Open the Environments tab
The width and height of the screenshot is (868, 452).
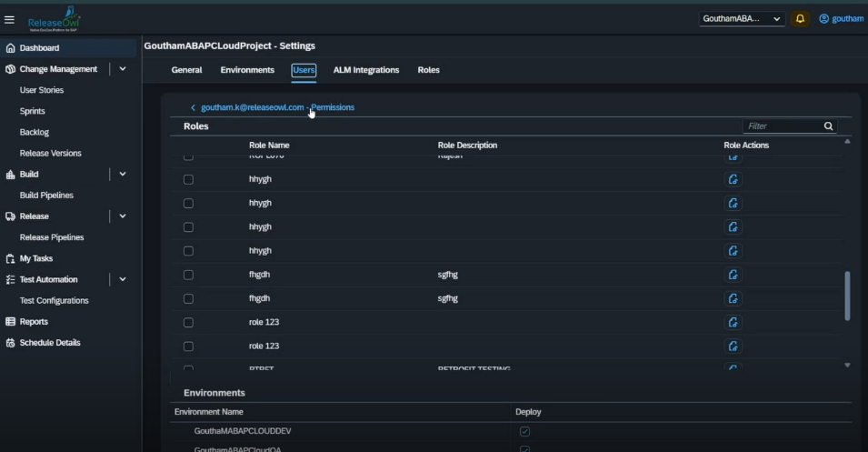[246, 70]
